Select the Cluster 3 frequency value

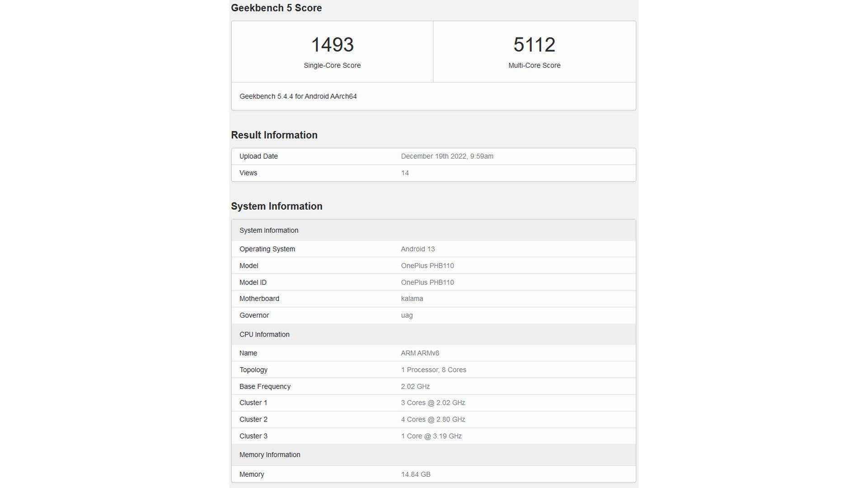pyautogui.click(x=431, y=436)
